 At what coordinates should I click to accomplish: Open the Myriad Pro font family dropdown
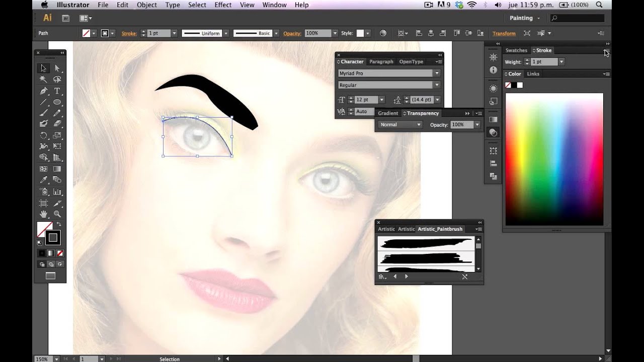click(437, 73)
